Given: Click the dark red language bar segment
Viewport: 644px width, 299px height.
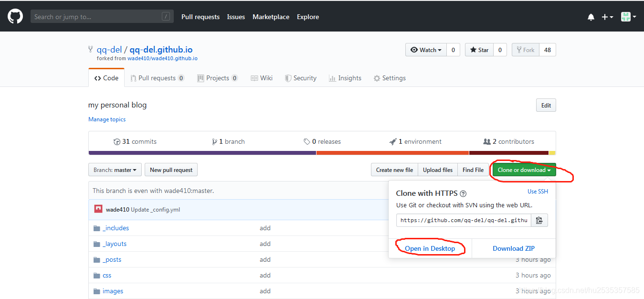Looking at the screenshot, I should (x=509, y=153).
